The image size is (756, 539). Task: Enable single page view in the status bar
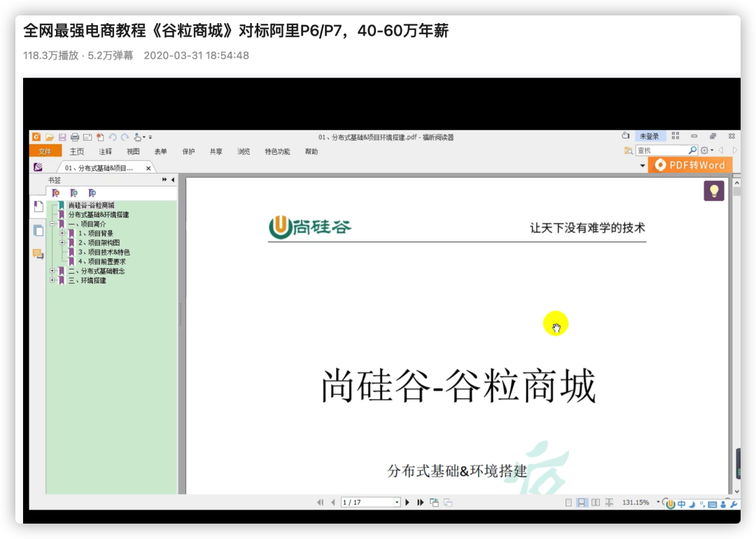coord(568,502)
